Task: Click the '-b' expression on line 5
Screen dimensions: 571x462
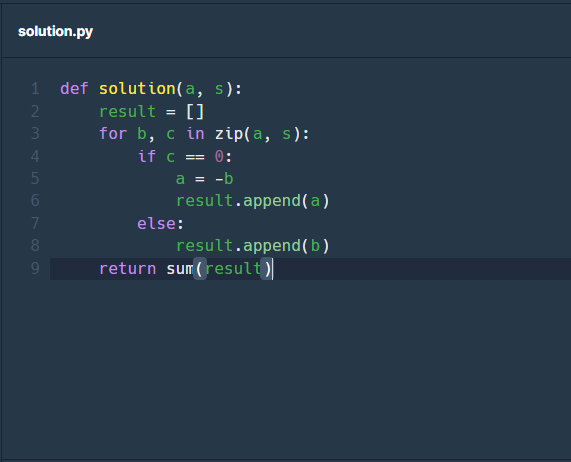Action: click(x=224, y=179)
